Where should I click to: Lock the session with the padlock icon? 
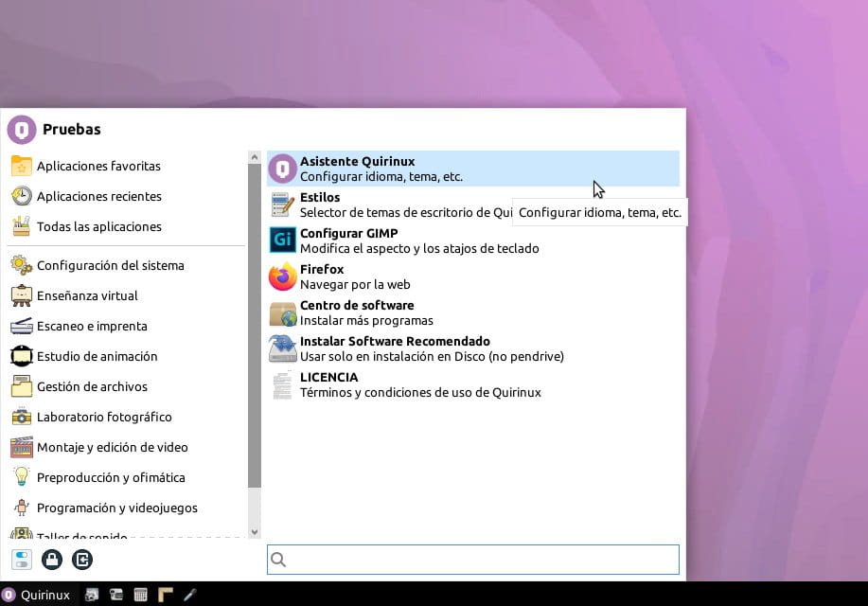(x=52, y=560)
